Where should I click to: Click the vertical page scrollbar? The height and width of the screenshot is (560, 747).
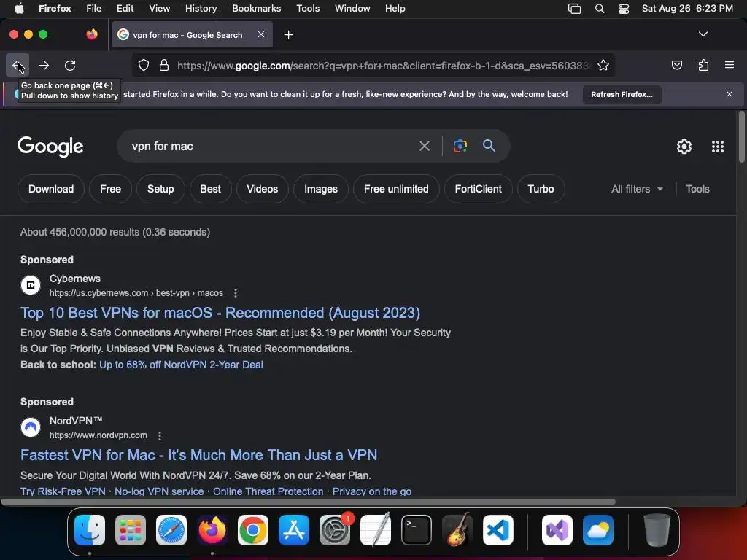click(x=741, y=138)
